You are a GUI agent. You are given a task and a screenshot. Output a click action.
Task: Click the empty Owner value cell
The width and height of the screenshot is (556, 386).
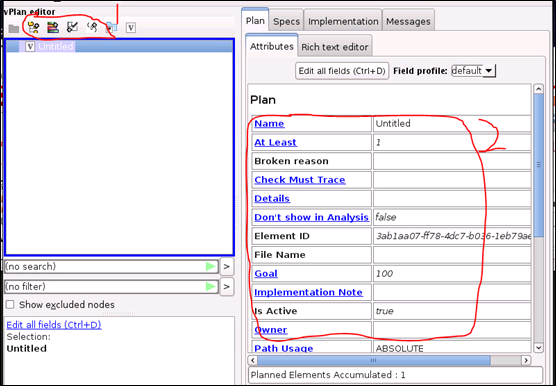point(452,330)
